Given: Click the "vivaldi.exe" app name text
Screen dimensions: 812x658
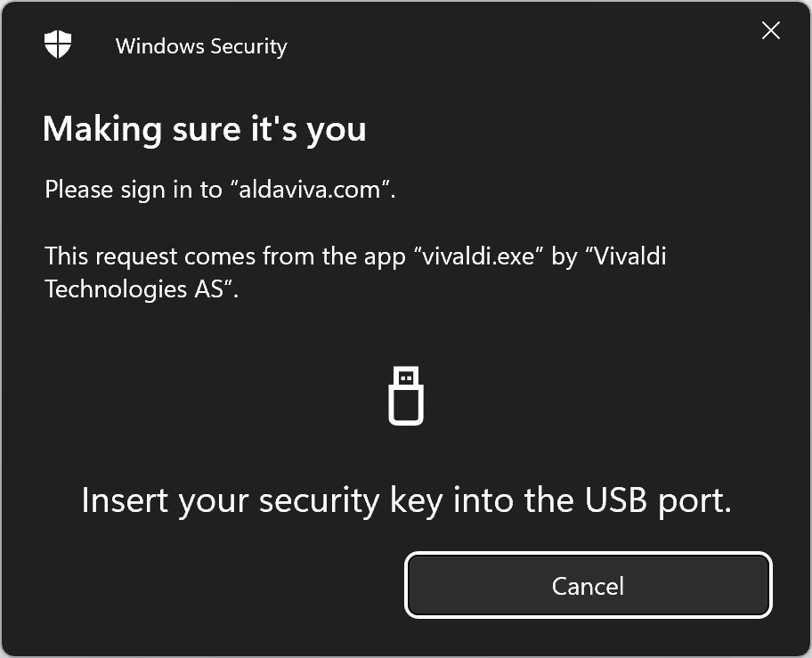Looking at the screenshot, I should coord(478,256).
